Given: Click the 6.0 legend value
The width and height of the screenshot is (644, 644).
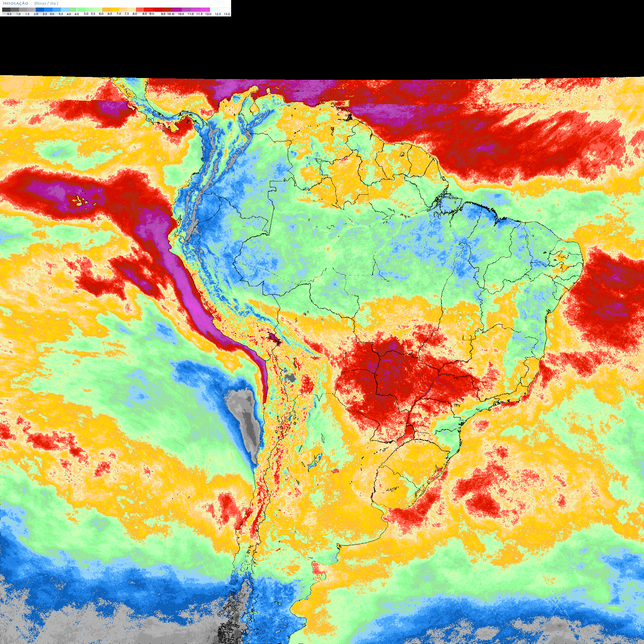Looking at the screenshot, I should click(101, 14).
